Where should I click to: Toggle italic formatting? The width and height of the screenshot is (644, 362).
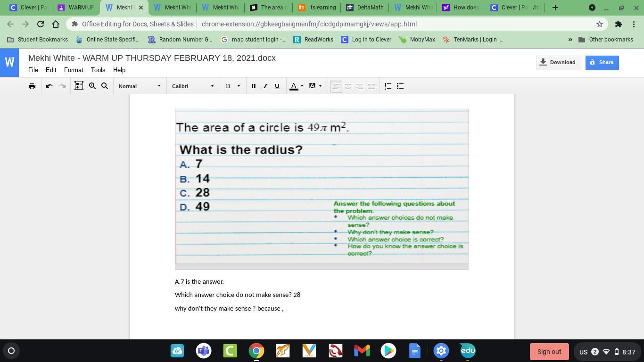pos(265,86)
